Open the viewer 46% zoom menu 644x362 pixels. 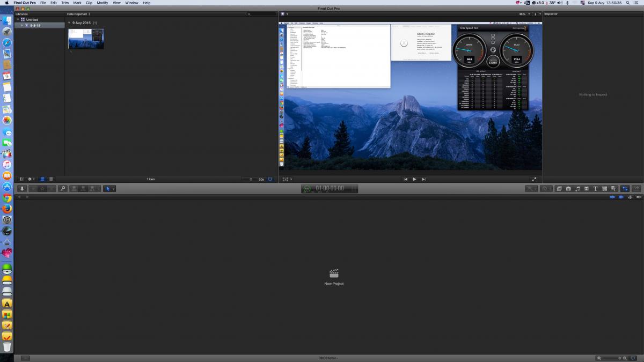523,14
